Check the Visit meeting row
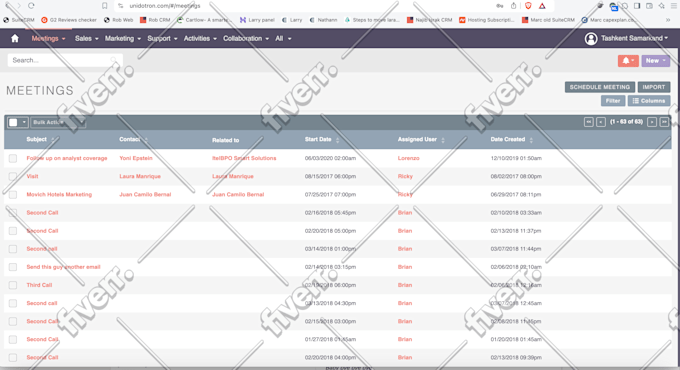Screen dimensions: 680x370 [13, 177]
